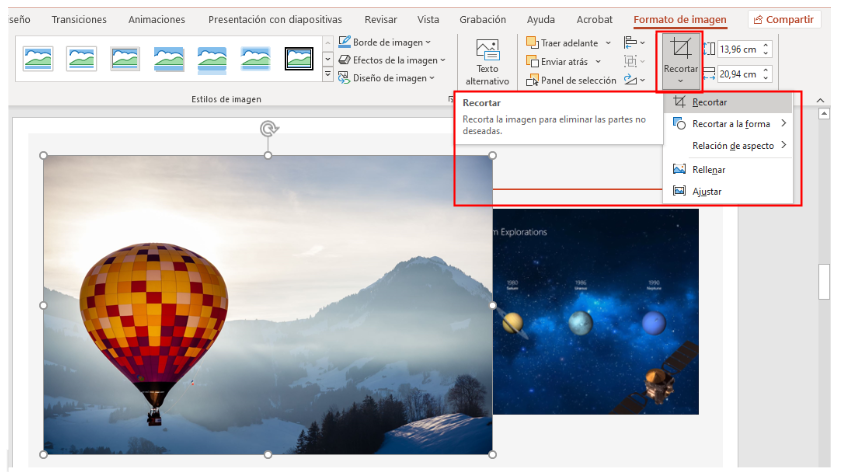This screenshot has height=472, width=842.
Task: Switch to the Transiciones tab
Action: pos(79,20)
